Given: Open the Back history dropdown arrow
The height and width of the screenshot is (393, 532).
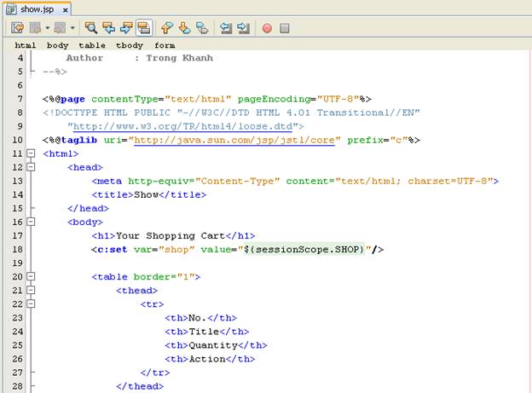Looking at the screenshot, I should (x=48, y=28).
